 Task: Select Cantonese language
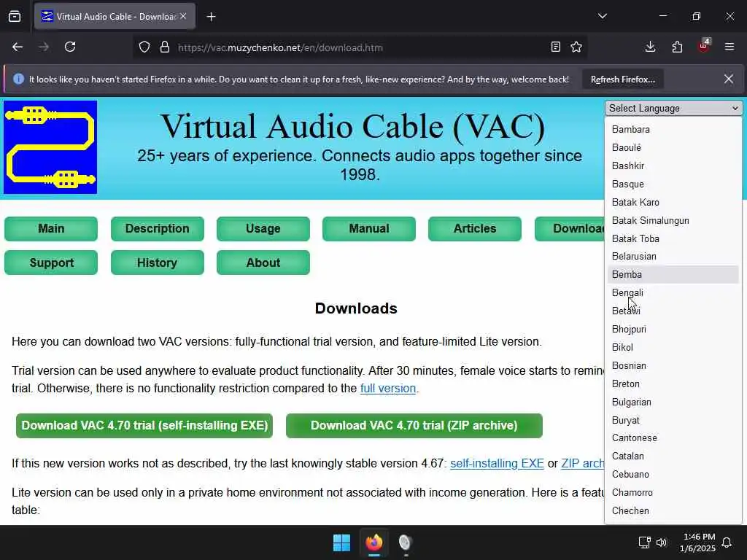[x=673, y=437]
